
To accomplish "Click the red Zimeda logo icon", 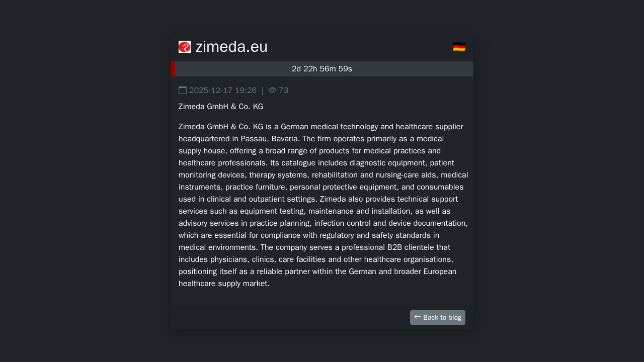I will pos(185,47).
